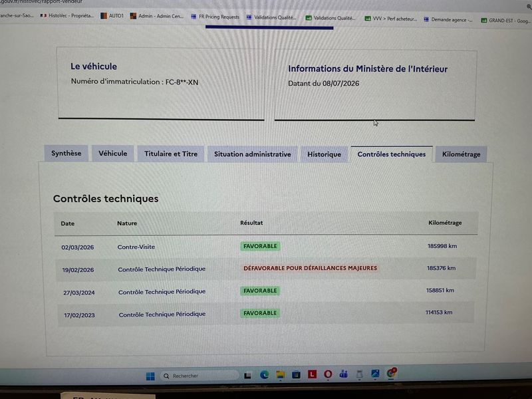Click the Contrôles techniques section heading

[106, 199]
